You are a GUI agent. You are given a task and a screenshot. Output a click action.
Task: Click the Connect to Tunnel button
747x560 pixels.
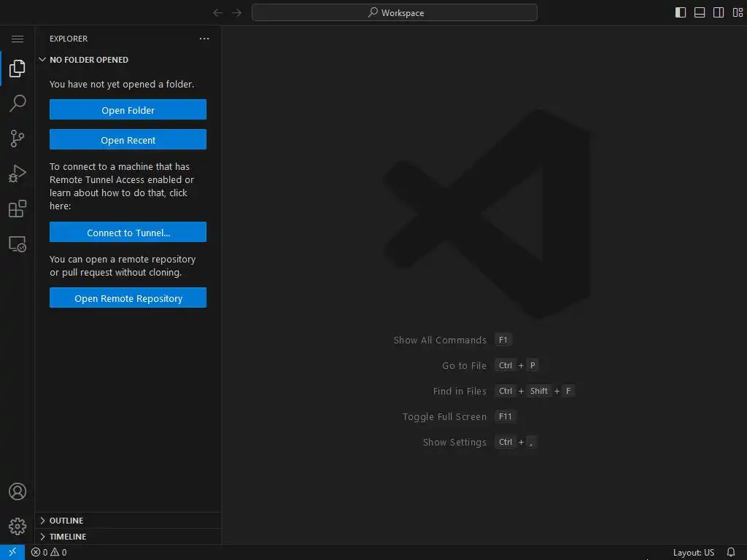[128, 233]
